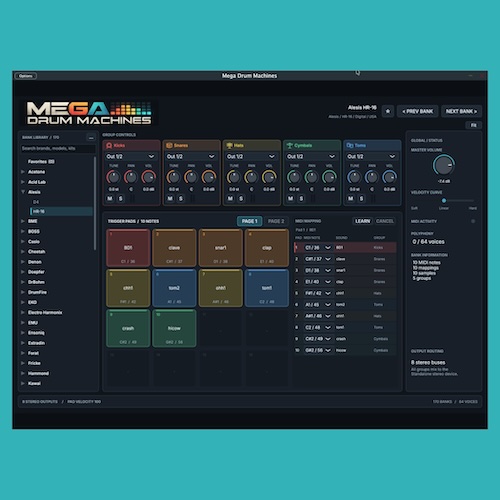Mute the Kicks group
This screenshot has width=500, height=500.
click(110, 199)
